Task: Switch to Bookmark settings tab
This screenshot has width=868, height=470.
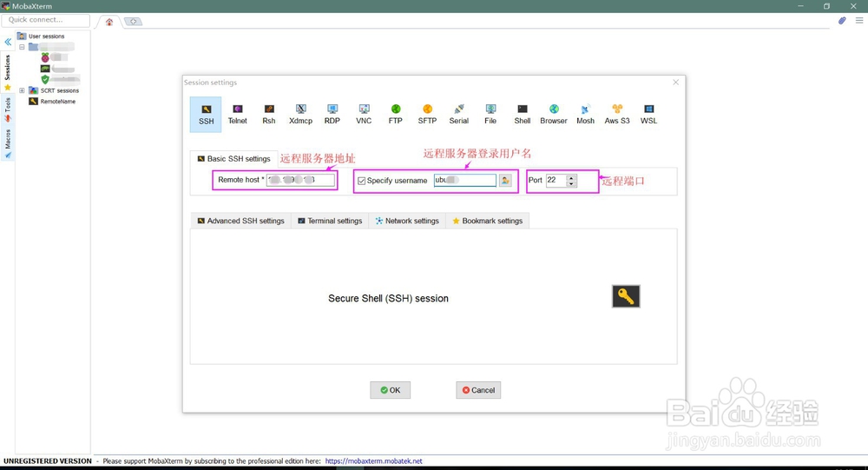Action: [487, 221]
